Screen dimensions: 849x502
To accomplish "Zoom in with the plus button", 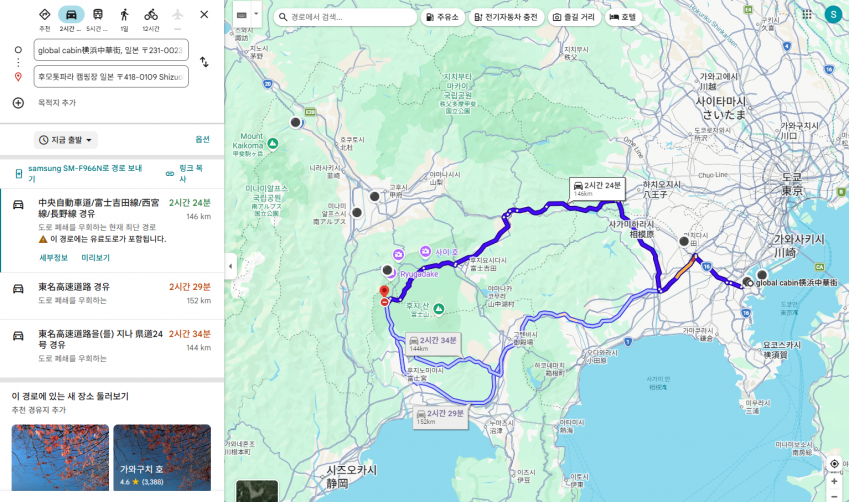I will [x=834, y=481].
